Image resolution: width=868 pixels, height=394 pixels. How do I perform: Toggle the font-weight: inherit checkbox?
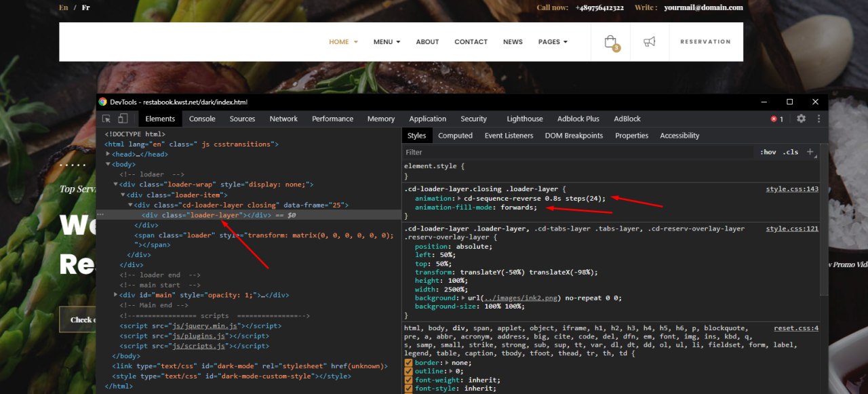click(x=408, y=380)
